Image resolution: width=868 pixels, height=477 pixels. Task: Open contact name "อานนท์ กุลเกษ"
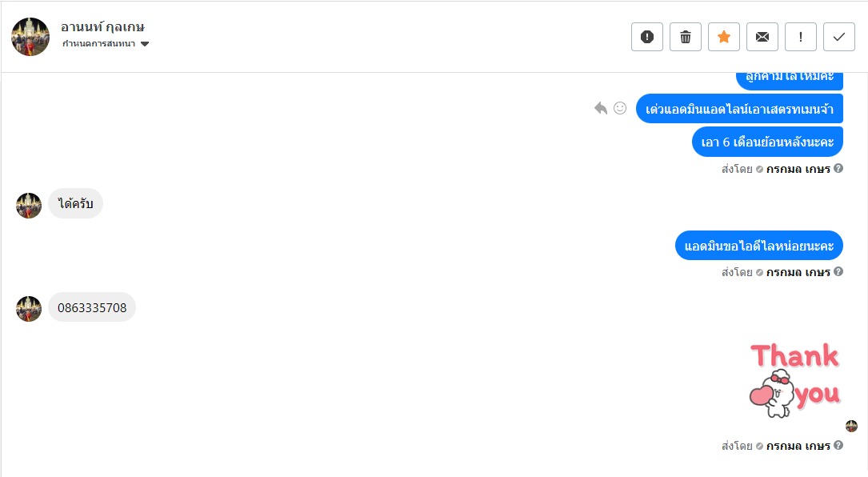(102, 26)
